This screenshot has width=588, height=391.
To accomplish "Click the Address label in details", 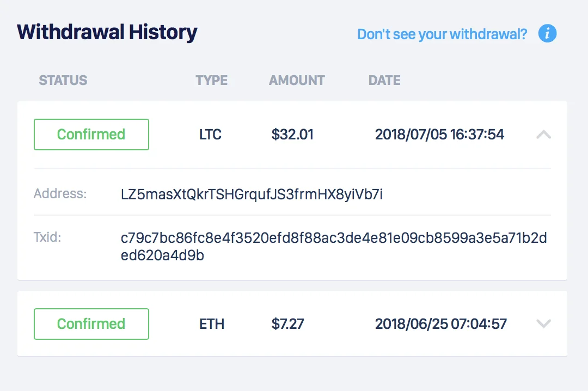I will [x=60, y=194].
